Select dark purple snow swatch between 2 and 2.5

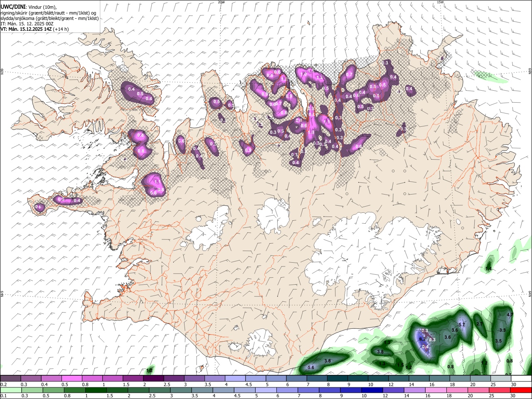pyautogui.click(x=153, y=379)
